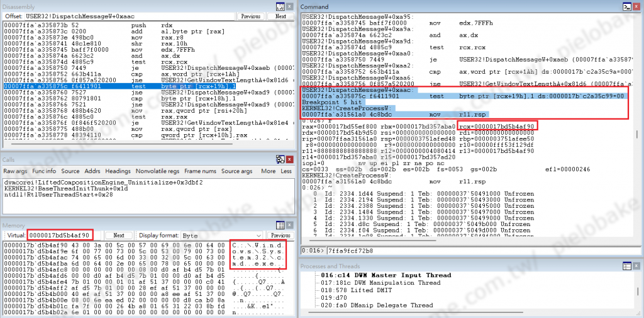Toggle Frame nums in Calls toolbar
Viewport: 644px width, 318px height.
click(200, 171)
